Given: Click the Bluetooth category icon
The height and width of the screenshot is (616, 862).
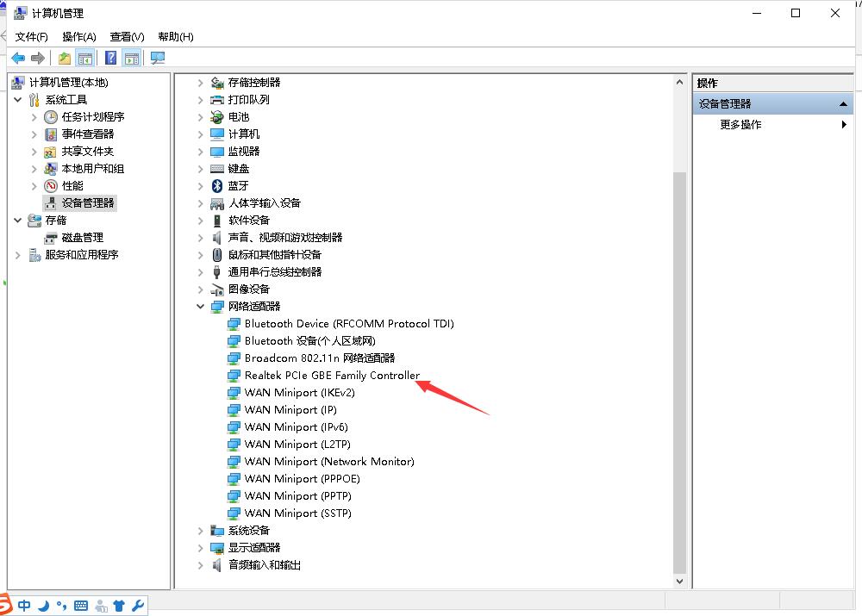Looking at the screenshot, I should 217,186.
